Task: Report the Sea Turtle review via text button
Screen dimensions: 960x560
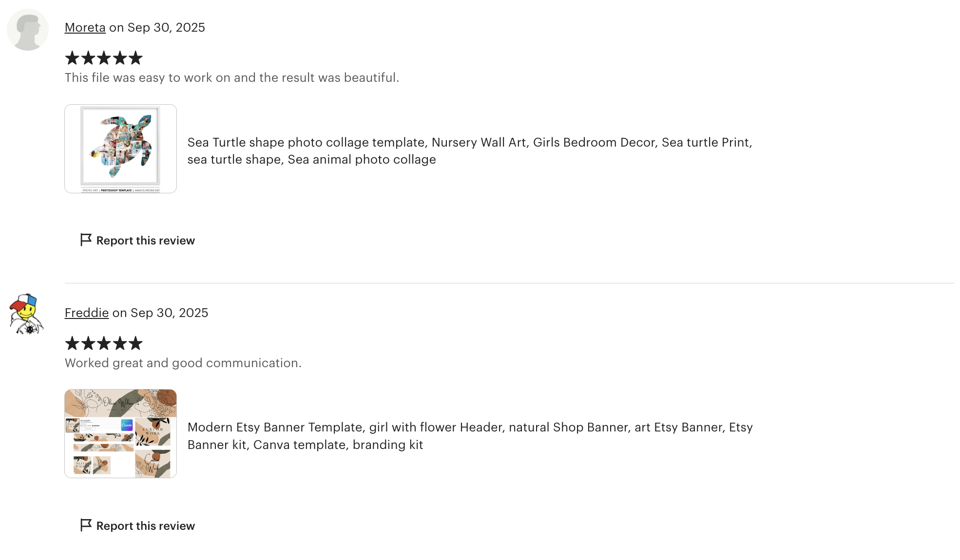Action: [145, 241]
